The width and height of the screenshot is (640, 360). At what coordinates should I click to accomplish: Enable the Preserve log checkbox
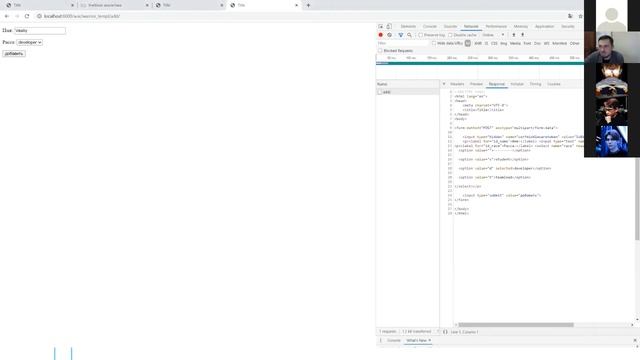pyautogui.click(x=420, y=35)
